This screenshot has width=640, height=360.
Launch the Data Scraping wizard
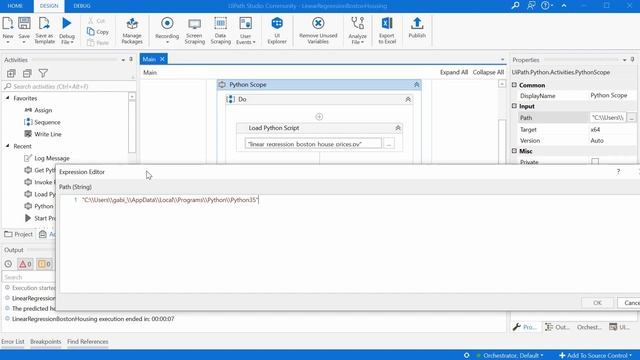pos(220,30)
